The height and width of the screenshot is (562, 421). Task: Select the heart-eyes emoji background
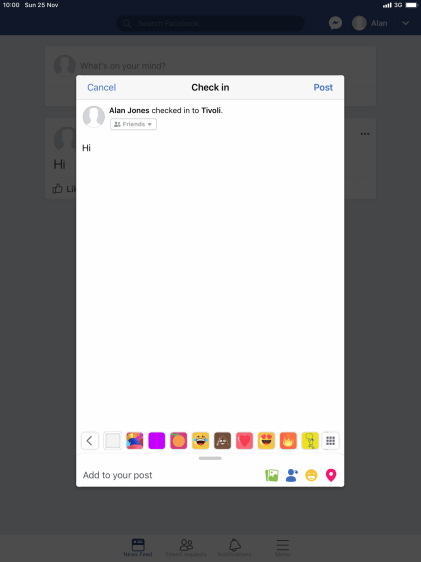point(266,440)
